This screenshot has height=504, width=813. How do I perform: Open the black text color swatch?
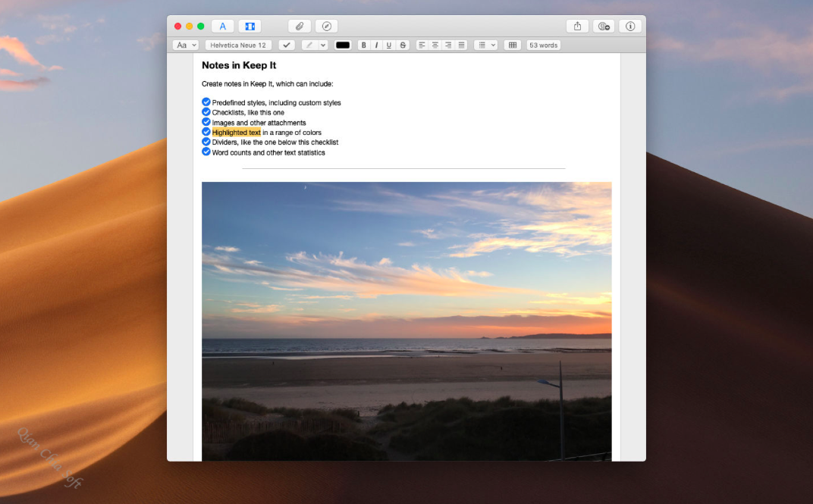(343, 45)
